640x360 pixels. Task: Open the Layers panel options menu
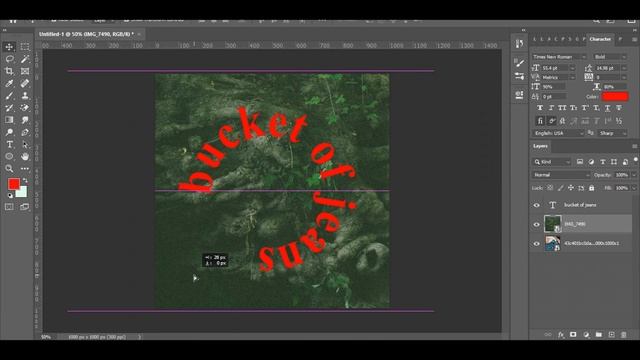click(634, 146)
